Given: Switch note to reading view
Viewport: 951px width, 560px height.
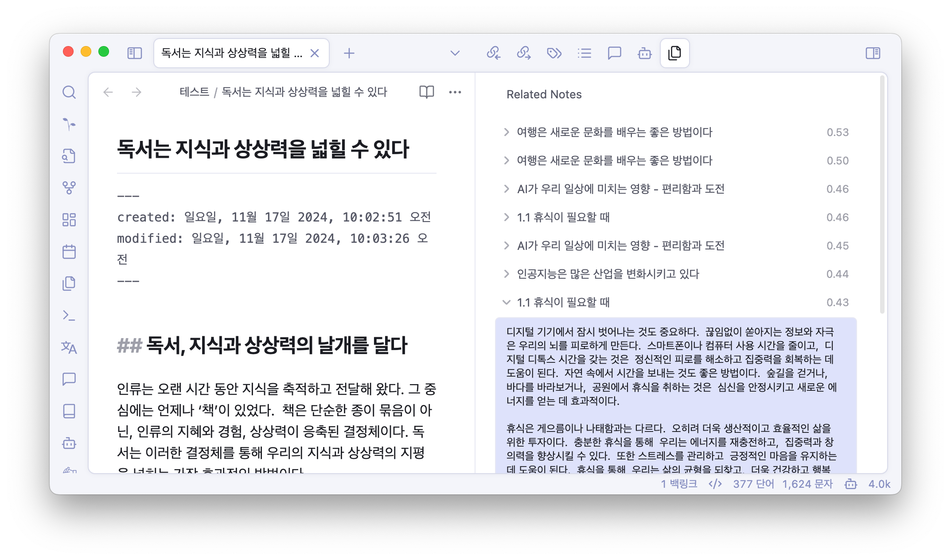Looking at the screenshot, I should pyautogui.click(x=426, y=92).
